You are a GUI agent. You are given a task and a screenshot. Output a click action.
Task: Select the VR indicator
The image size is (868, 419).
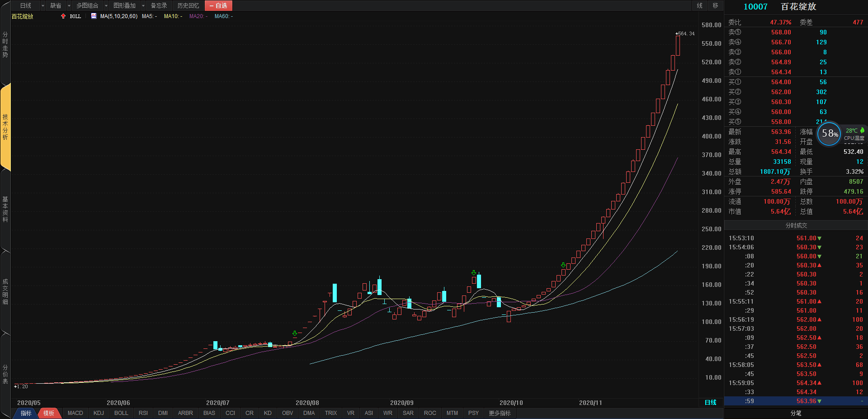351,413
